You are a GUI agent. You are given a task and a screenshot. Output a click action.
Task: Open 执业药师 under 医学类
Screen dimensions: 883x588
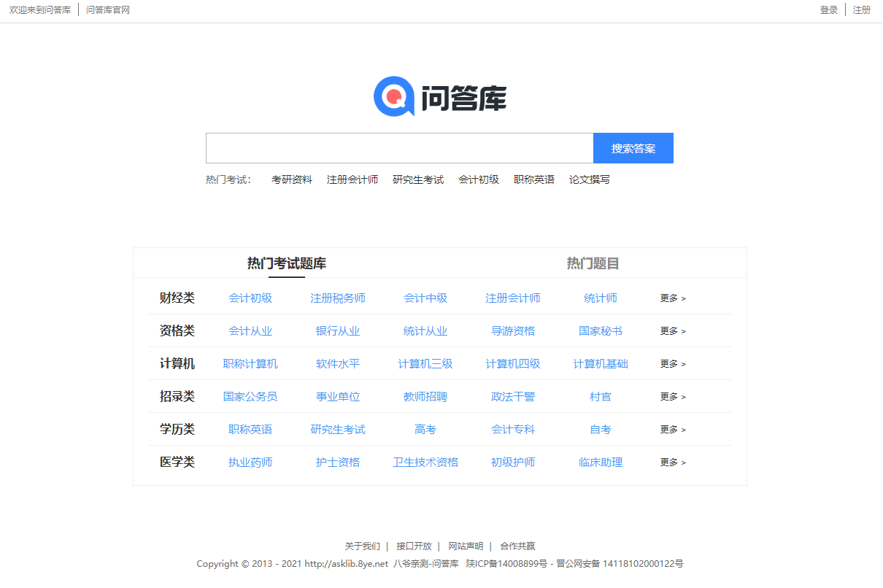point(250,462)
